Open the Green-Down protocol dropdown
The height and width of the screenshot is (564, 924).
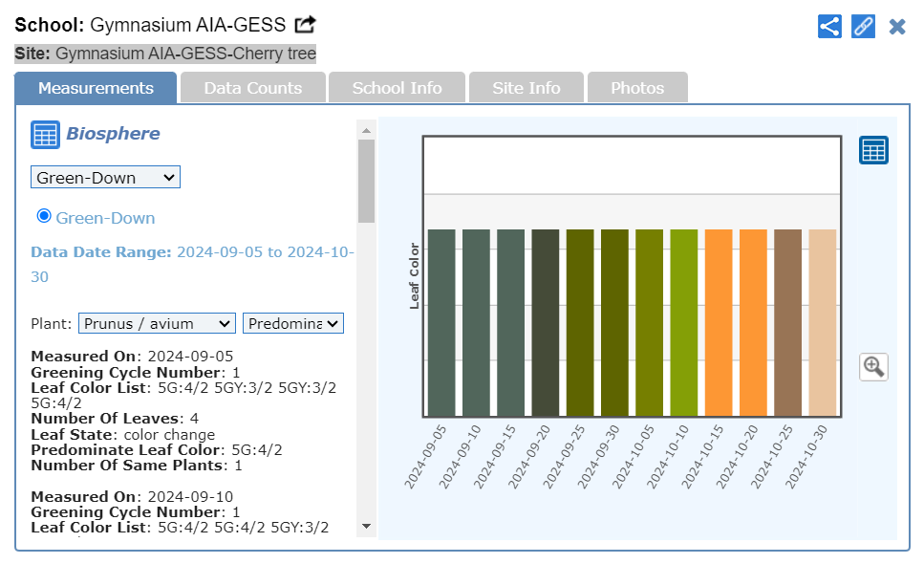[x=105, y=177]
